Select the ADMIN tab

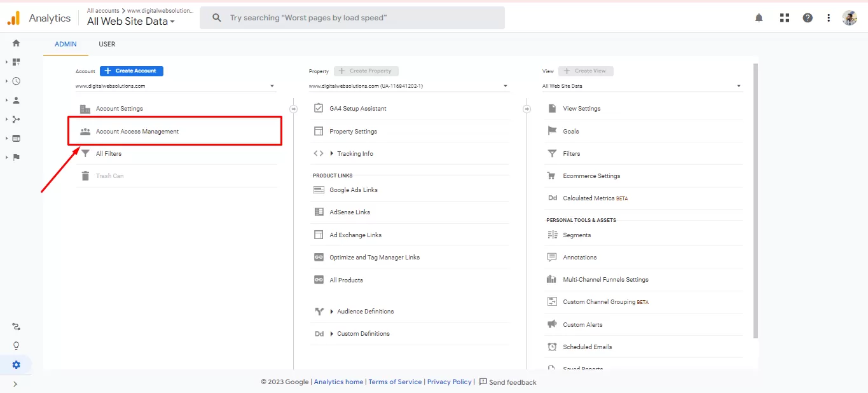coord(65,45)
